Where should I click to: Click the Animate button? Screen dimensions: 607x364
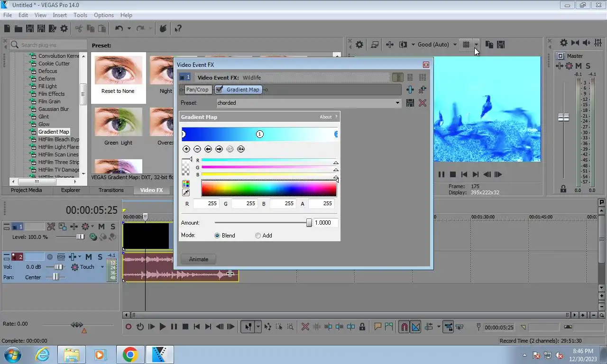pos(199,259)
